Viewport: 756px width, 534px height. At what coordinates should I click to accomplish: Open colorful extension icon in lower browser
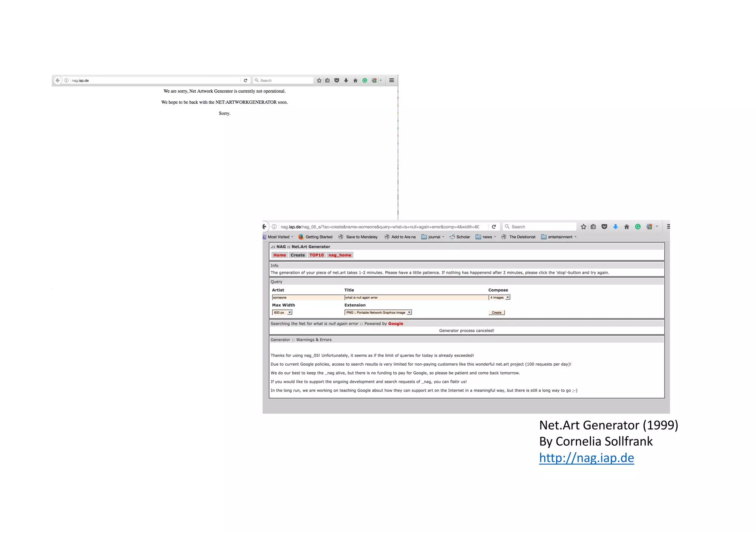649,227
